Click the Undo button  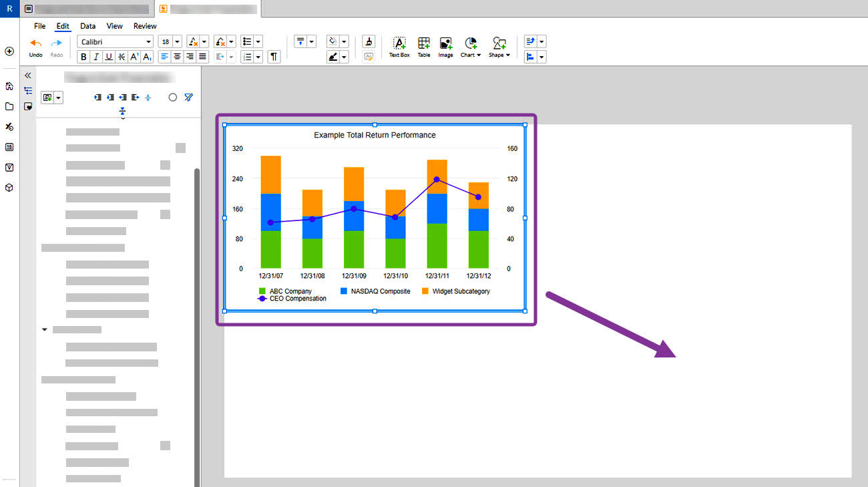(x=36, y=47)
